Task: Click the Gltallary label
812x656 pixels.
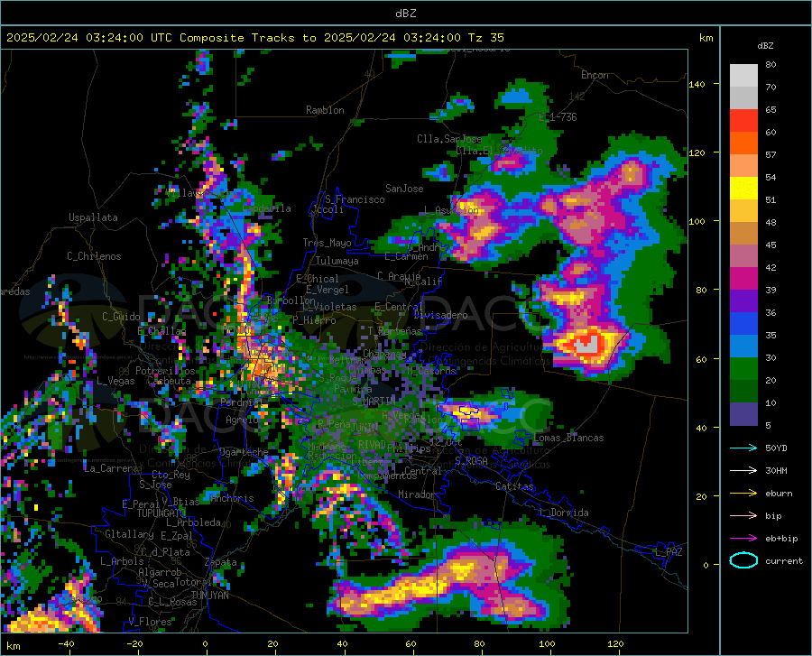Action: (129, 534)
